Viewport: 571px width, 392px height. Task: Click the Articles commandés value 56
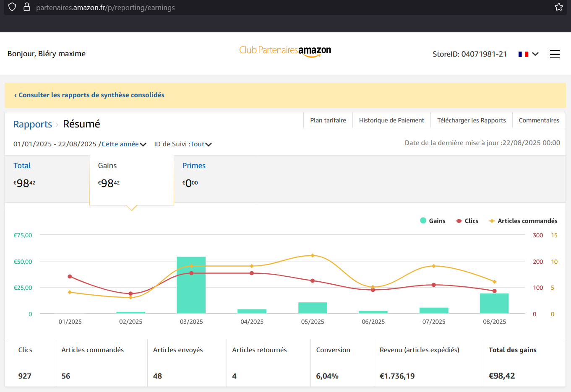(66, 376)
